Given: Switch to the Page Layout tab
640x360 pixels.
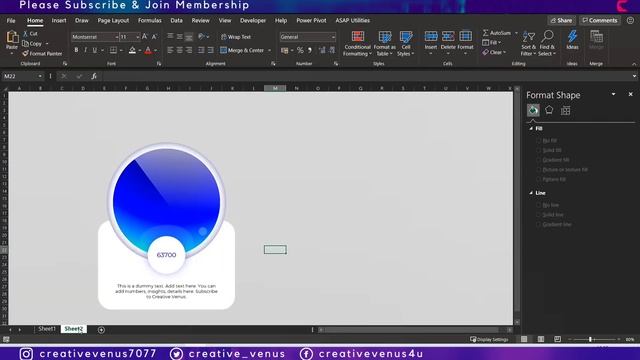Looking at the screenshot, I should pos(113,20).
